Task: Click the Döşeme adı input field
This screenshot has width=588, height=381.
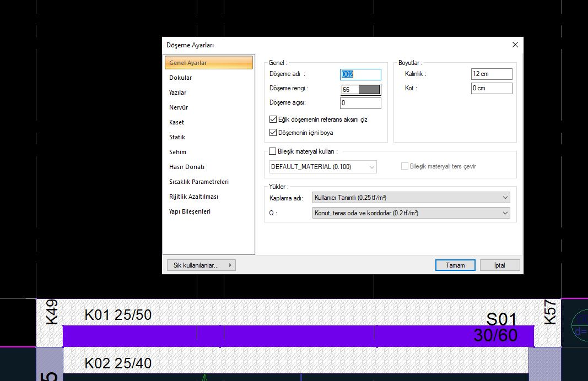Action: pyautogui.click(x=360, y=74)
